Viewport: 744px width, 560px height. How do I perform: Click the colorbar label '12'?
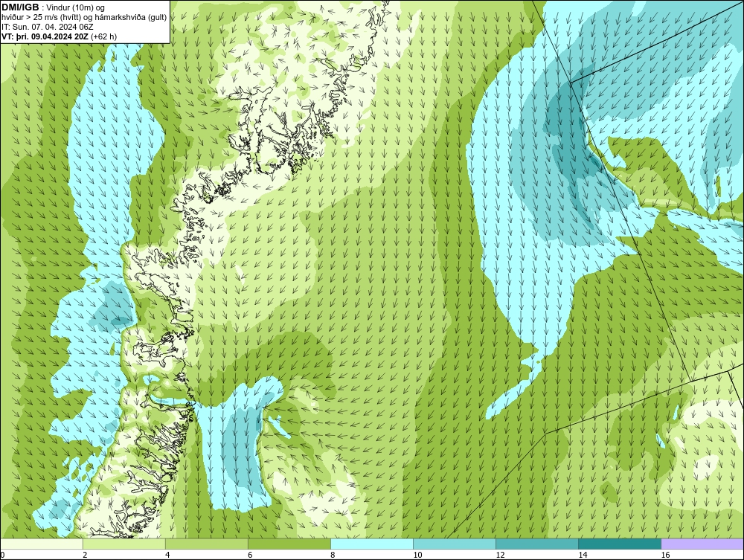pyautogui.click(x=500, y=555)
